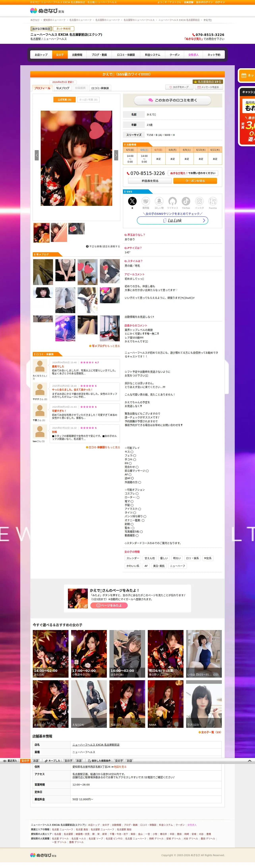
Task: Open the 最高でした review title
Action: 58,367
